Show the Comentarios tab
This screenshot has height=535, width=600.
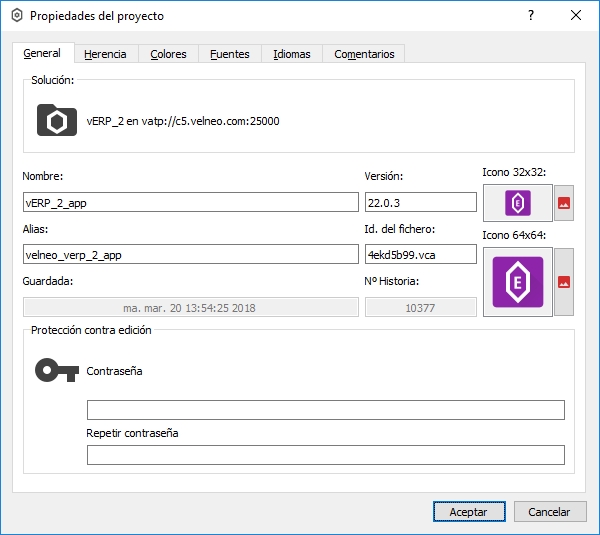[x=364, y=54]
